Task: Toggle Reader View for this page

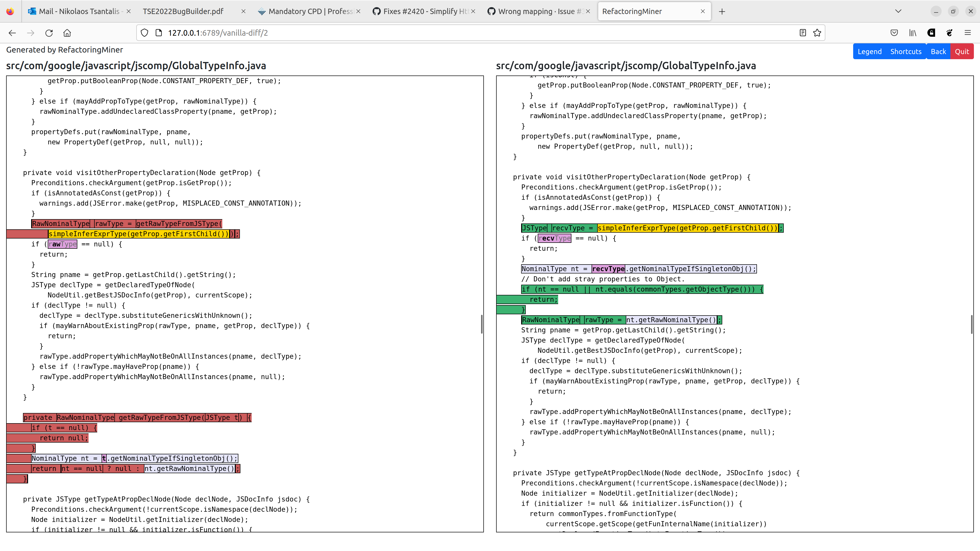Action: click(x=802, y=33)
